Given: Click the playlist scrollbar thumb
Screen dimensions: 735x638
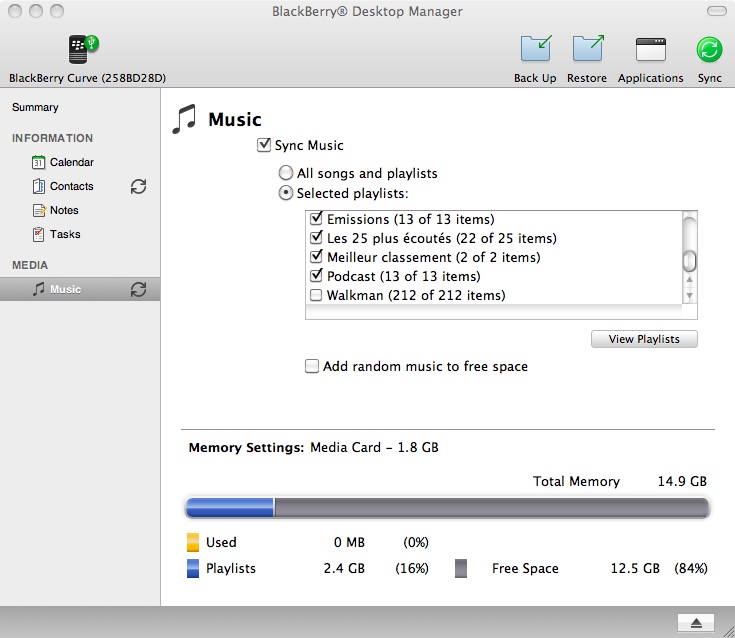Looking at the screenshot, I should click(689, 261).
